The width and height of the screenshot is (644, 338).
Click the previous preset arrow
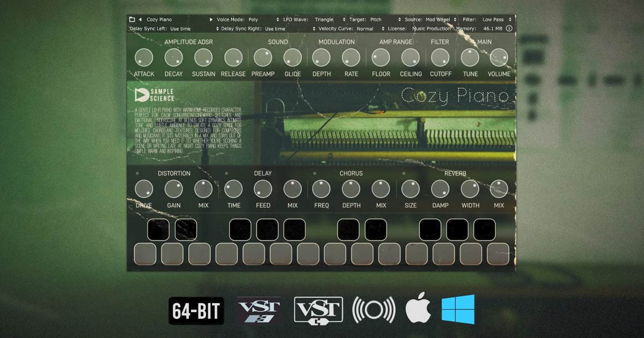coord(140,19)
